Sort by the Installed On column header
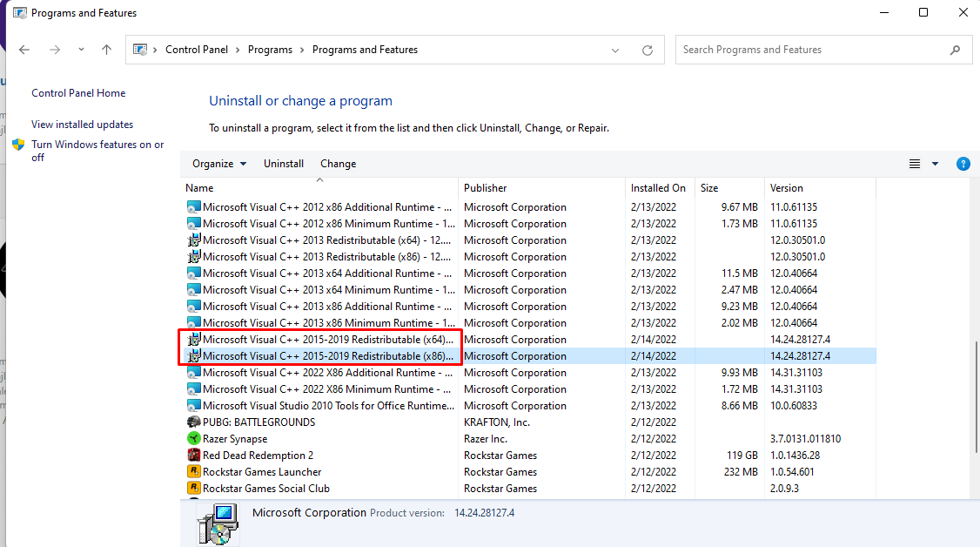Image resolution: width=980 pixels, height=547 pixels. [x=660, y=188]
